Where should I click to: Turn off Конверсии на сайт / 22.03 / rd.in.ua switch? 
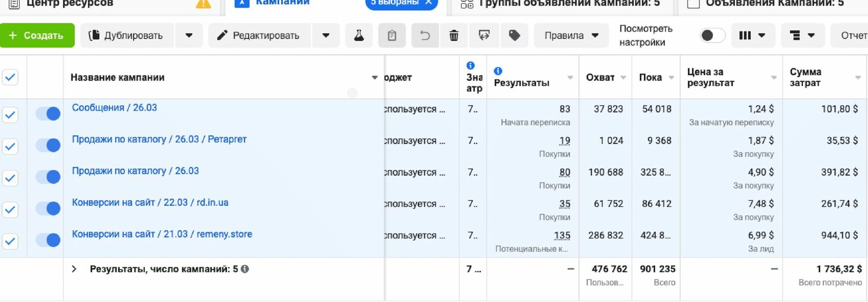point(48,208)
